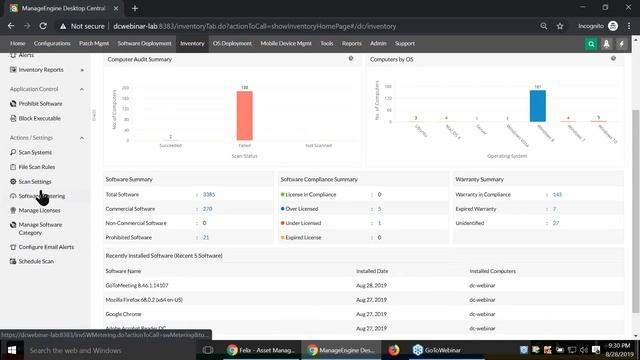This screenshot has width=640, height=360.
Task: Click the rocket quick-launch icon
Action: [x=606, y=44]
